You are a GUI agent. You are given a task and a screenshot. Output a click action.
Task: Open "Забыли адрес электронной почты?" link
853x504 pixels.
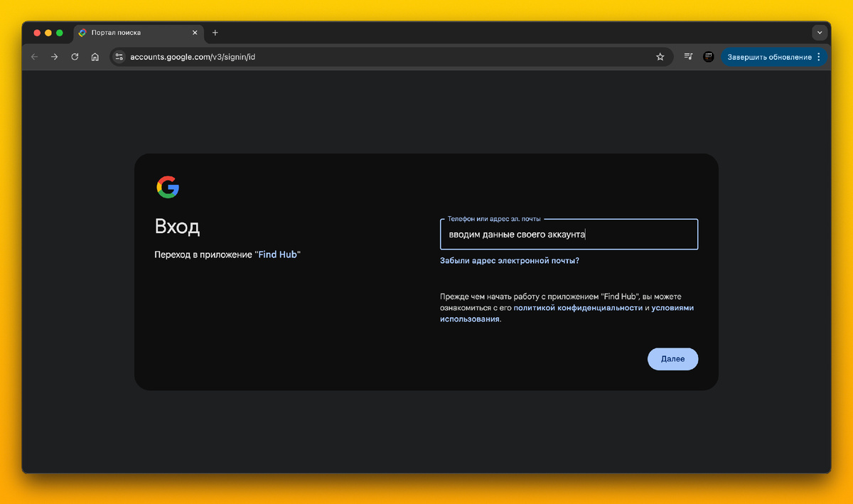point(510,261)
